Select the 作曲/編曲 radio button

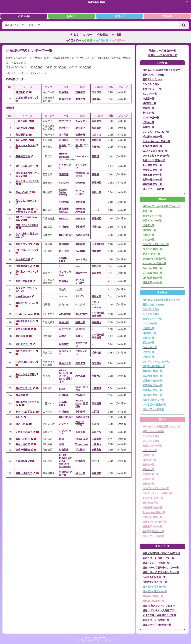[x=95, y=35]
